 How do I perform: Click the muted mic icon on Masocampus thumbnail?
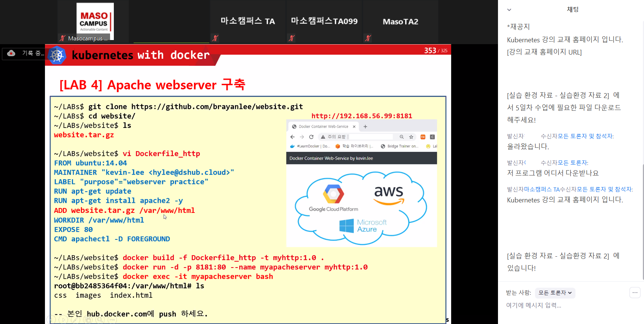click(x=63, y=38)
